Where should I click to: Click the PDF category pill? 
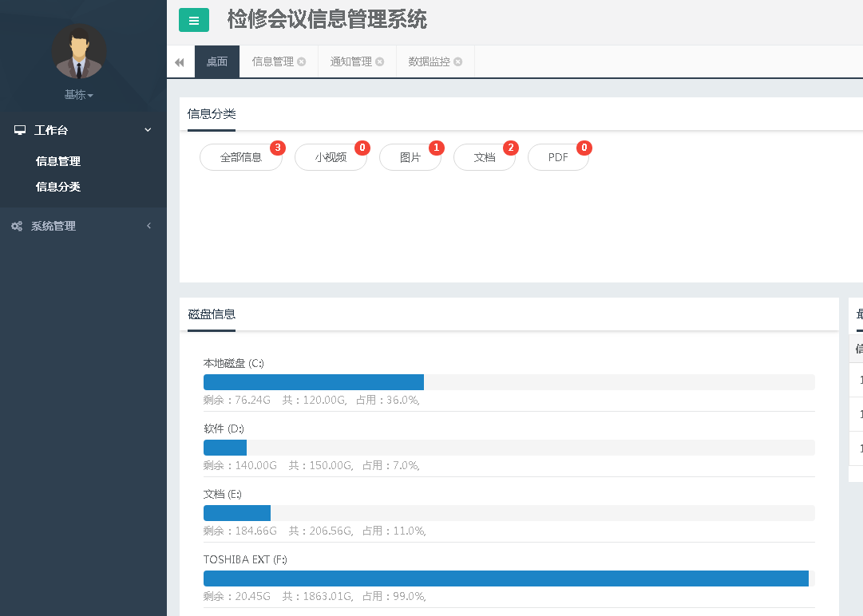click(x=558, y=157)
